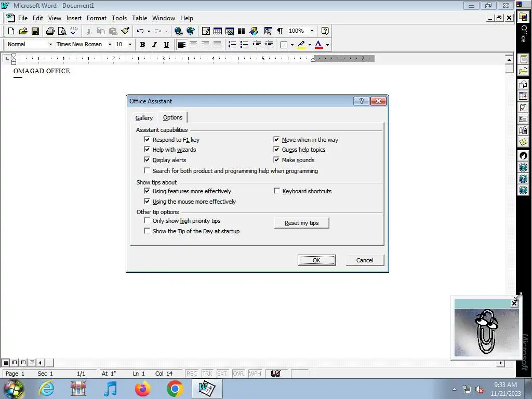Enable search for programming help
Viewport: 532px width, 399px height.
click(147, 170)
